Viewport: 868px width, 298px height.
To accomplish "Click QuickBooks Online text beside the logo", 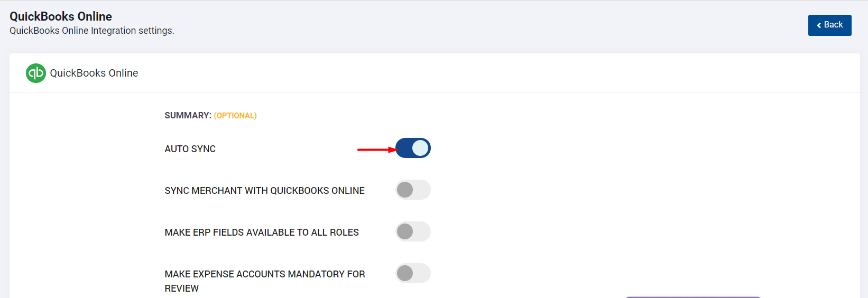I will tap(94, 73).
